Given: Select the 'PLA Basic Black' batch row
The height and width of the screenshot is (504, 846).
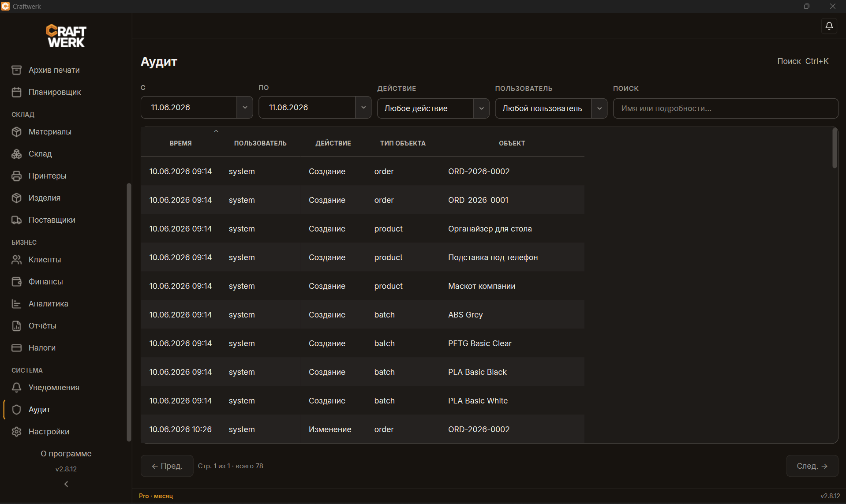Looking at the screenshot, I should 363,372.
